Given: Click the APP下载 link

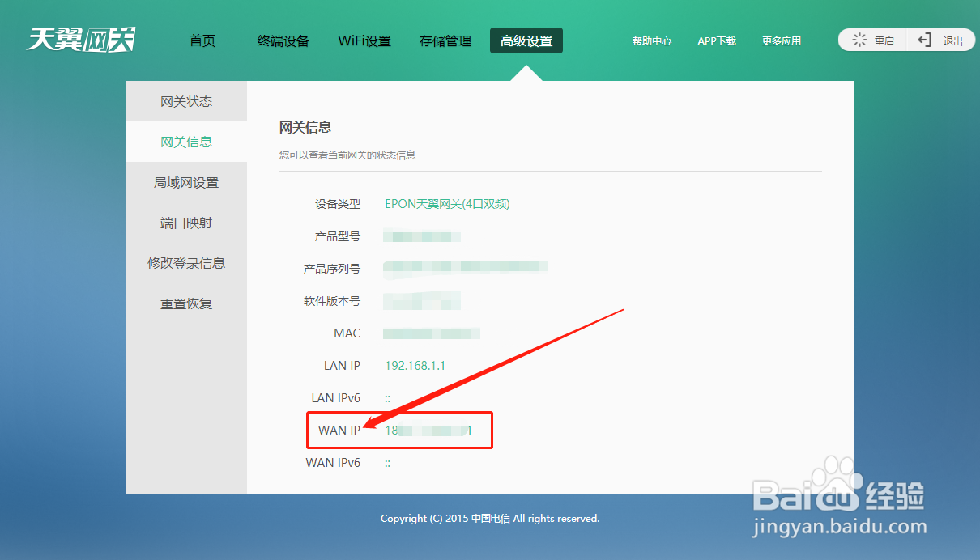Looking at the screenshot, I should 717,40.
